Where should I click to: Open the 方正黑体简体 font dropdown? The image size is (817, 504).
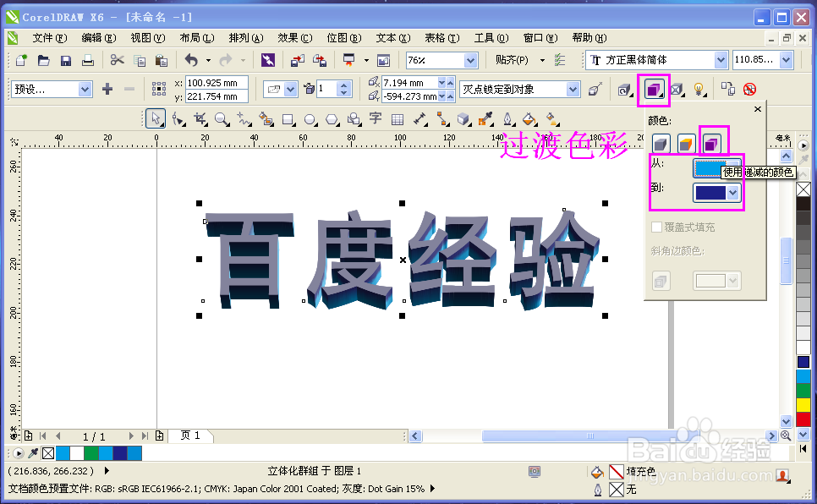[721, 59]
